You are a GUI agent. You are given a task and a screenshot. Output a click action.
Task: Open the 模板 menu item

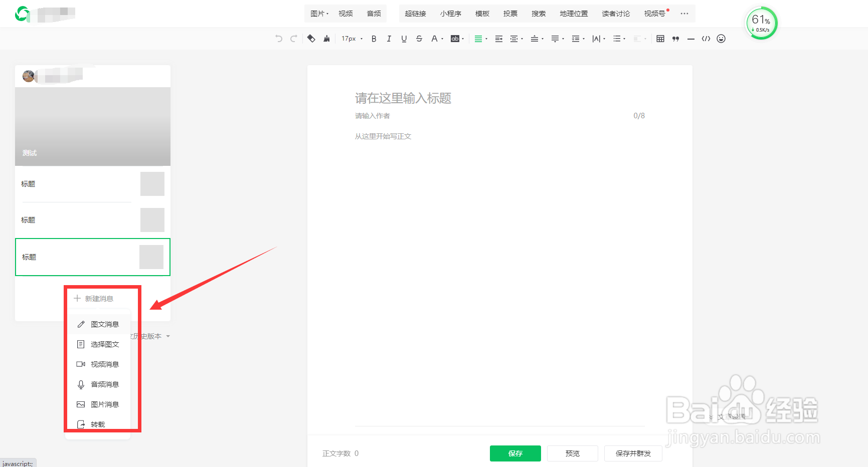click(x=482, y=14)
